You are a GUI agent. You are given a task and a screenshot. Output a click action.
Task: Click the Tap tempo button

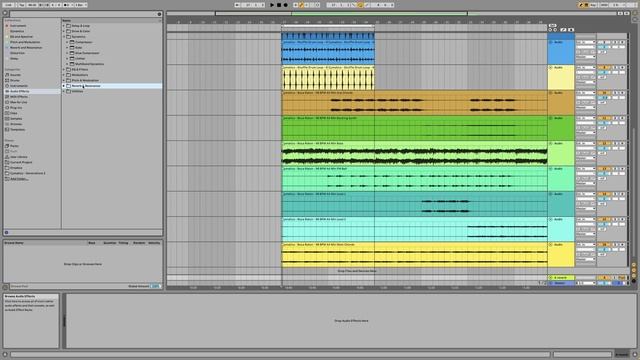[x=22, y=5]
